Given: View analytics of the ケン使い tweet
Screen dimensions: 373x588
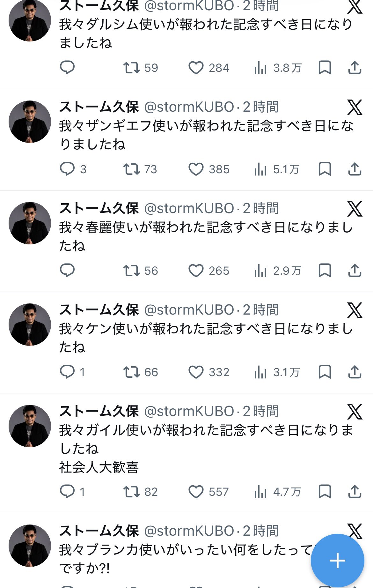Looking at the screenshot, I should [260, 372].
